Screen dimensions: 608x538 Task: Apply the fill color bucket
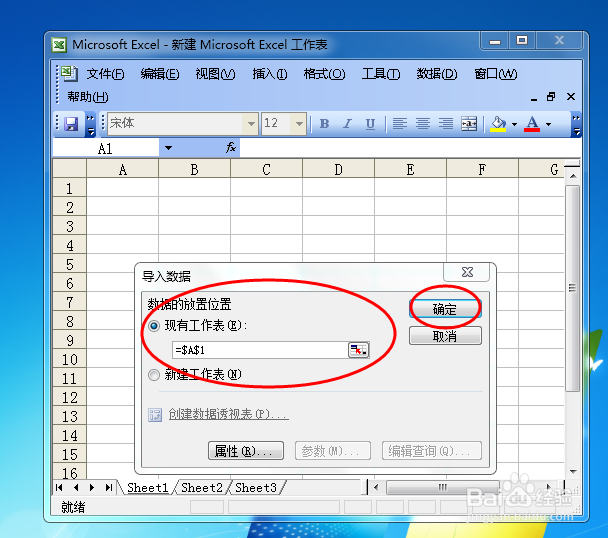(498, 124)
